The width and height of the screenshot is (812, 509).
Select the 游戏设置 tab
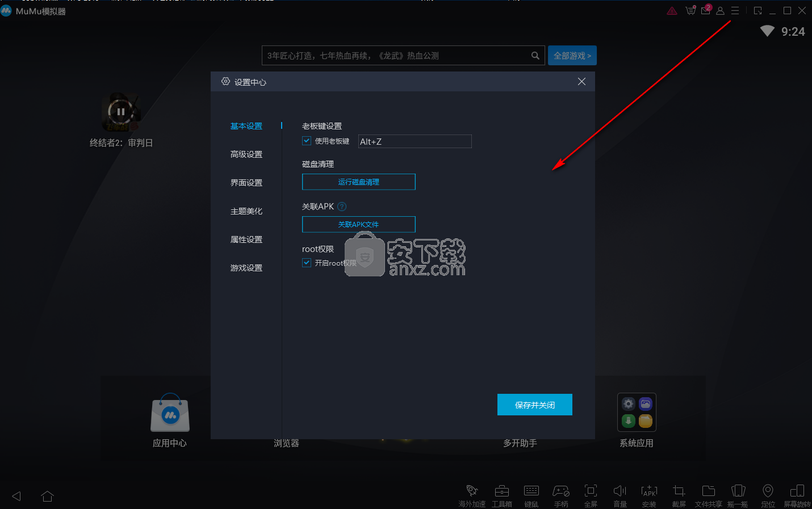point(246,268)
